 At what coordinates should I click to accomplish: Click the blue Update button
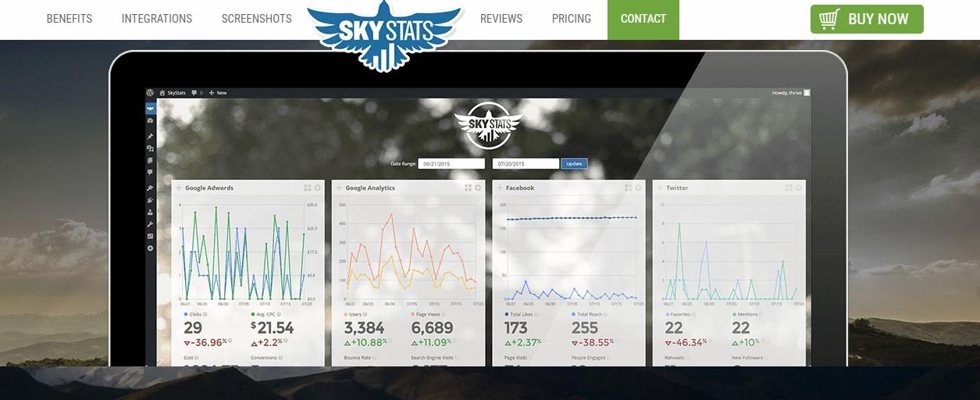click(x=574, y=164)
